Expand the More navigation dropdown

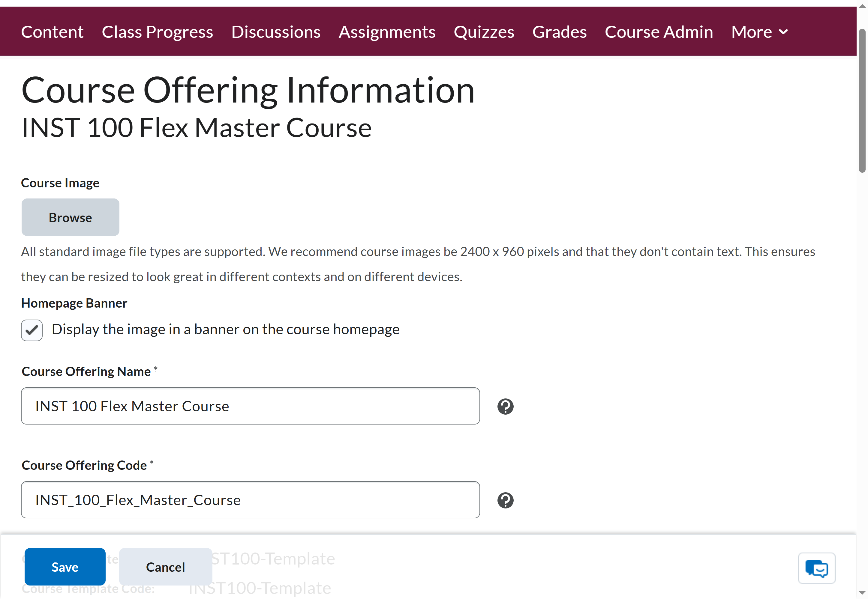click(759, 32)
